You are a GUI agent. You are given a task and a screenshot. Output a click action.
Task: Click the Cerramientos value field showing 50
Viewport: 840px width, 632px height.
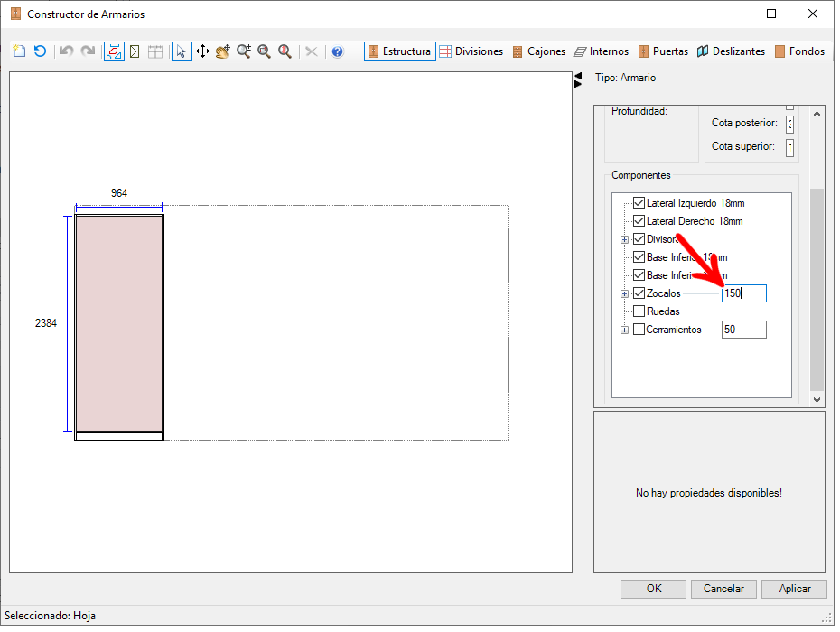tap(743, 330)
